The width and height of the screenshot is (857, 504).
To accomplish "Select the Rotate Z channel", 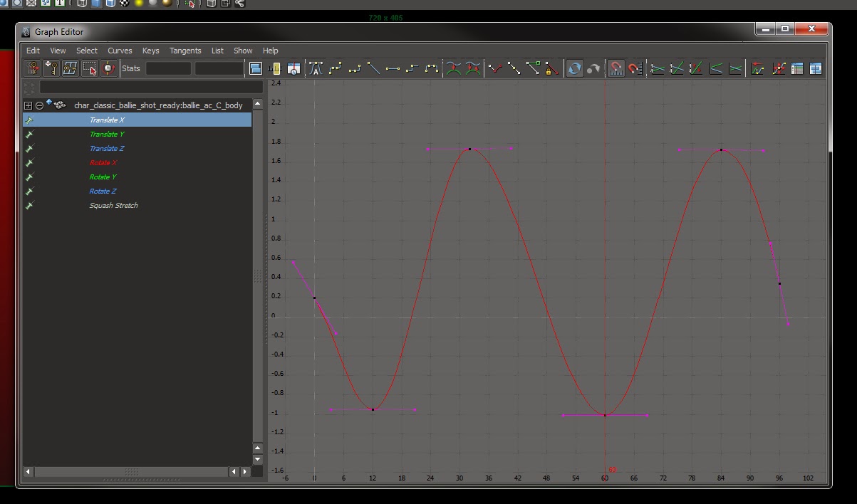I will pos(103,191).
